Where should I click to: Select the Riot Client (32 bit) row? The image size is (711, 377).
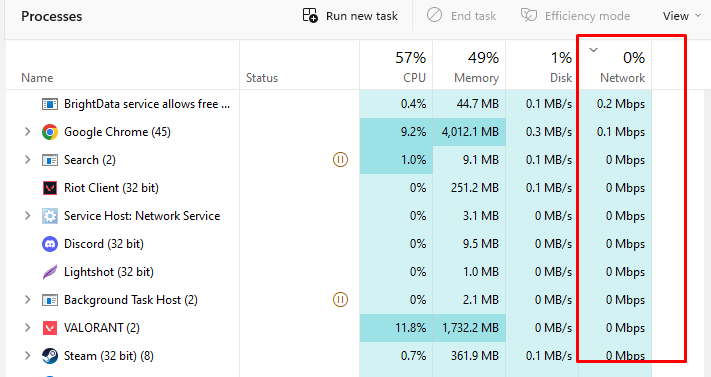click(x=111, y=188)
